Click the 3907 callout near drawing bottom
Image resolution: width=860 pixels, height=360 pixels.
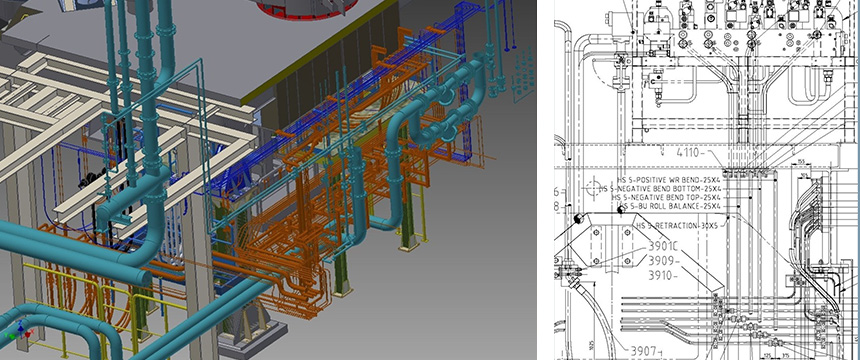647,350
